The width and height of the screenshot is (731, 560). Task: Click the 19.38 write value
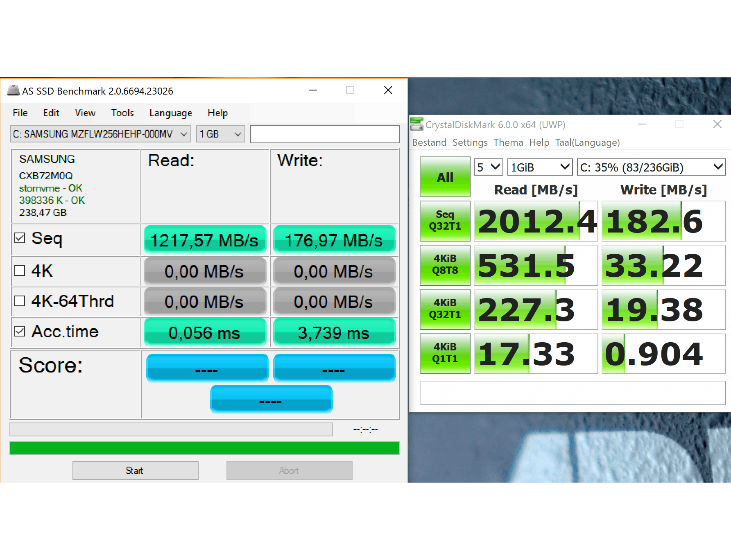point(664,309)
